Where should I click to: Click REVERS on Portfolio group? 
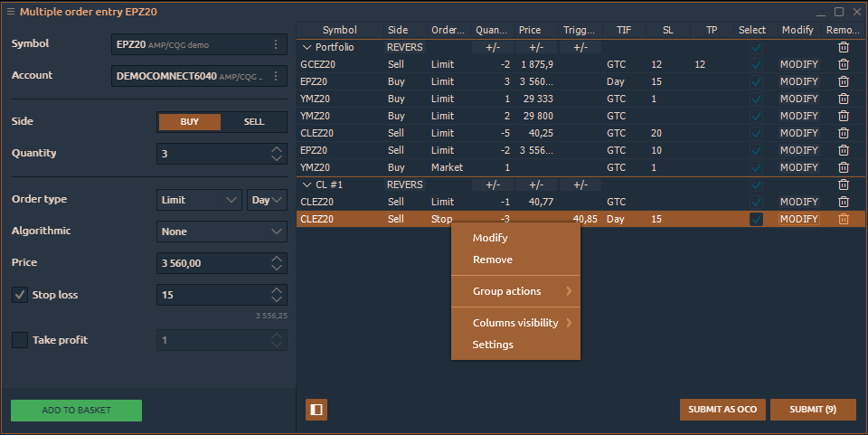405,47
